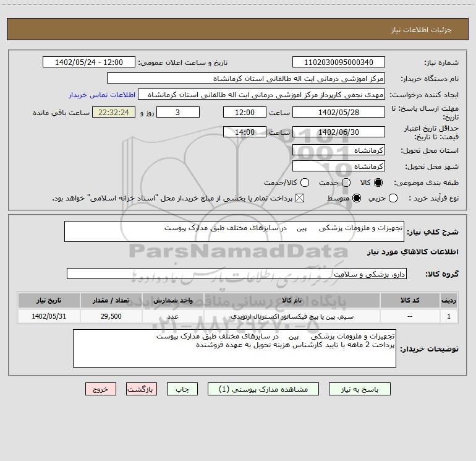This screenshot has width=476, height=461.
Task: Click the remaining days field showing 3
Action: [178, 112]
